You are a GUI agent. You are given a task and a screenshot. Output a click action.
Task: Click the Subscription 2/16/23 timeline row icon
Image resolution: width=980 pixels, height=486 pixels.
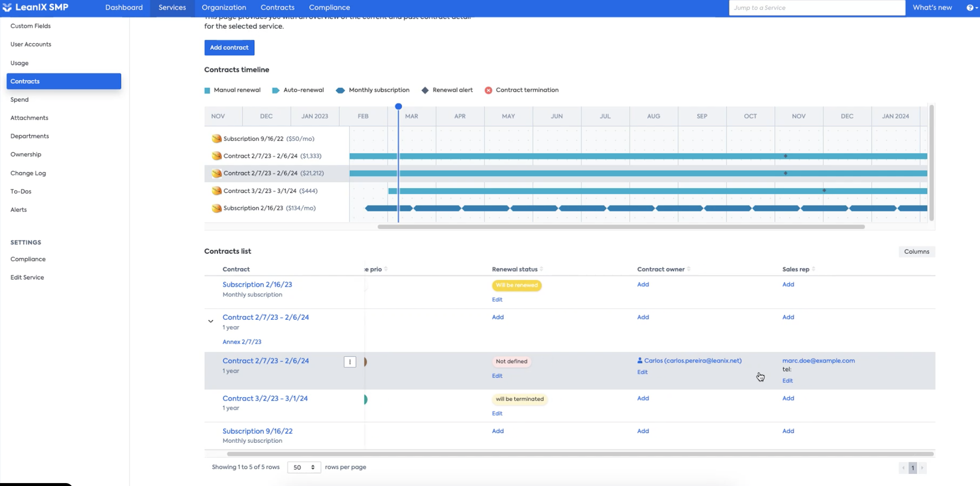(216, 208)
